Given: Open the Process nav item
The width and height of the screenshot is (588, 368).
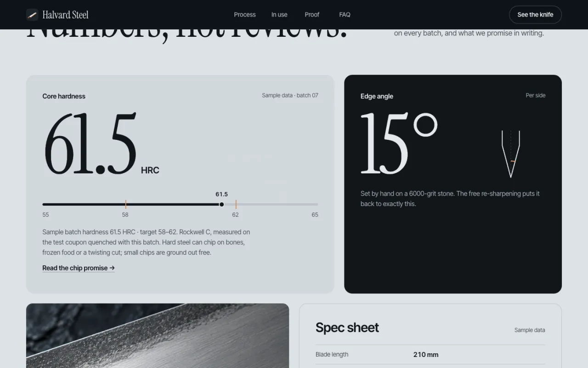Looking at the screenshot, I should [x=245, y=15].
